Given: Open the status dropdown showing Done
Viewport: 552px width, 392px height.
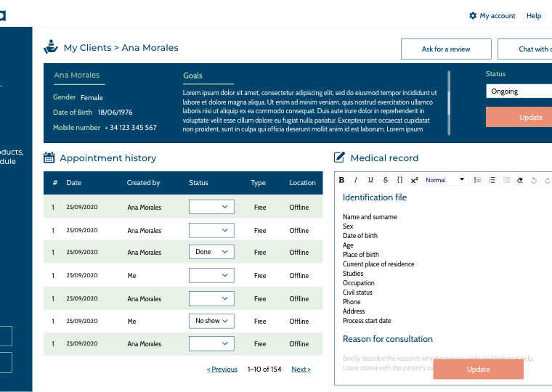Looking at the screenshot, I should (x=211, y=252).
